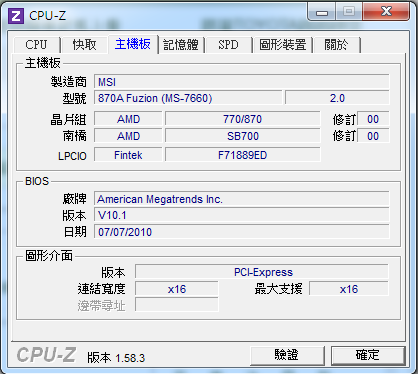This screenshot has width=418, height=374.
Task: Click the CPU-Z purple Z title icon
Action: click(x=16, y=16)
